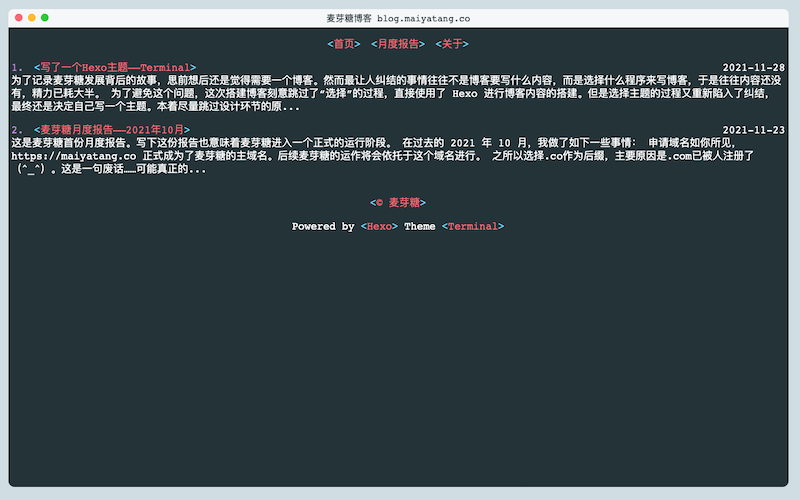Click the https://maiyatang.co URL in excerpt
The width and height of the screenshot is (800, 500).
pos(73,156)
